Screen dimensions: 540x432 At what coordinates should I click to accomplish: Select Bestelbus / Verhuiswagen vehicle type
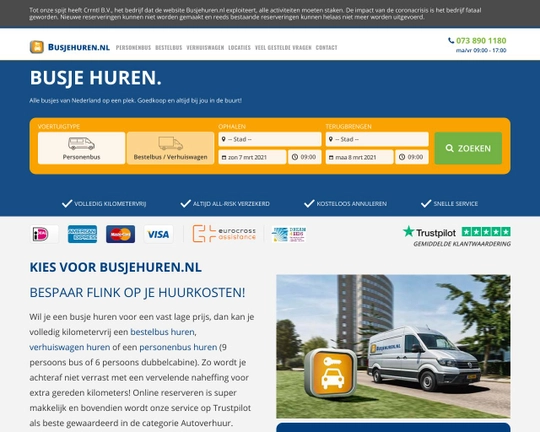tap(170, 148)
